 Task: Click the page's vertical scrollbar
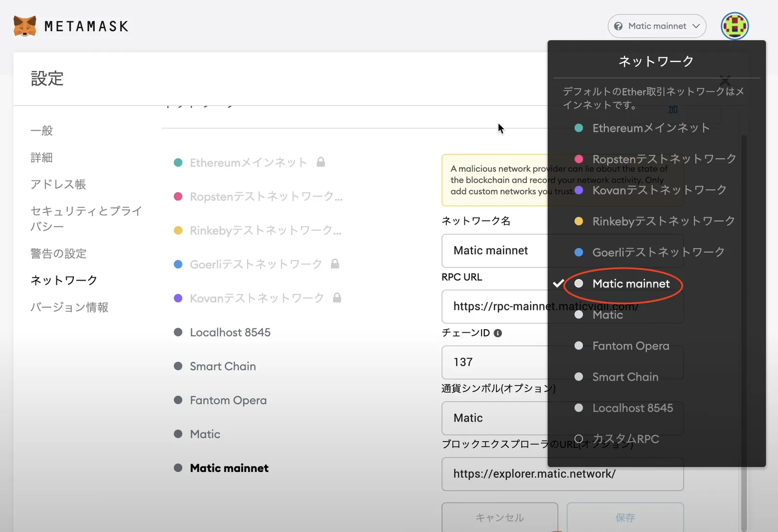(743, 334)
